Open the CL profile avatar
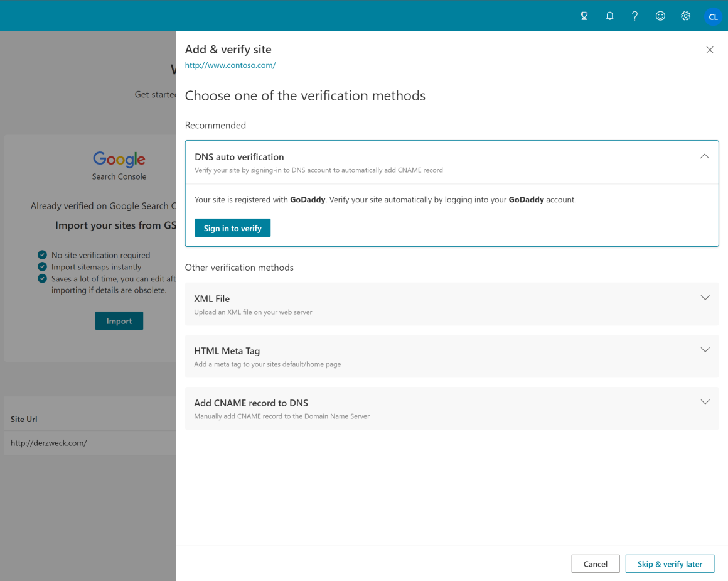 (713, 16)
